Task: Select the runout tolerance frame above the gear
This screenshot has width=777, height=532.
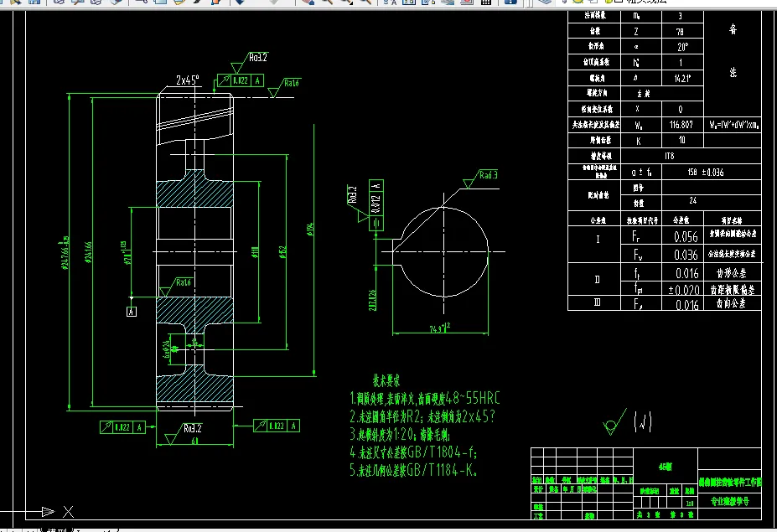Action: (x=241, y=80)
